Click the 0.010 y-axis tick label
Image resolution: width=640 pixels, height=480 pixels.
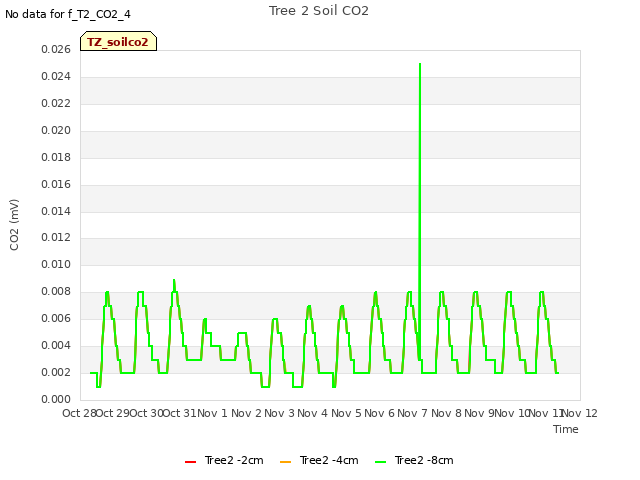(56, 264)
